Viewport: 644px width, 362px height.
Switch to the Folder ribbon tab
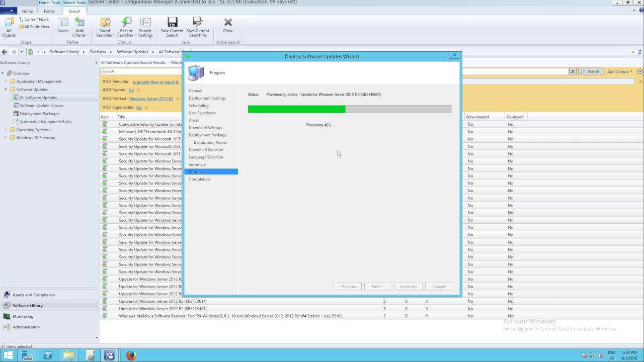49,11
